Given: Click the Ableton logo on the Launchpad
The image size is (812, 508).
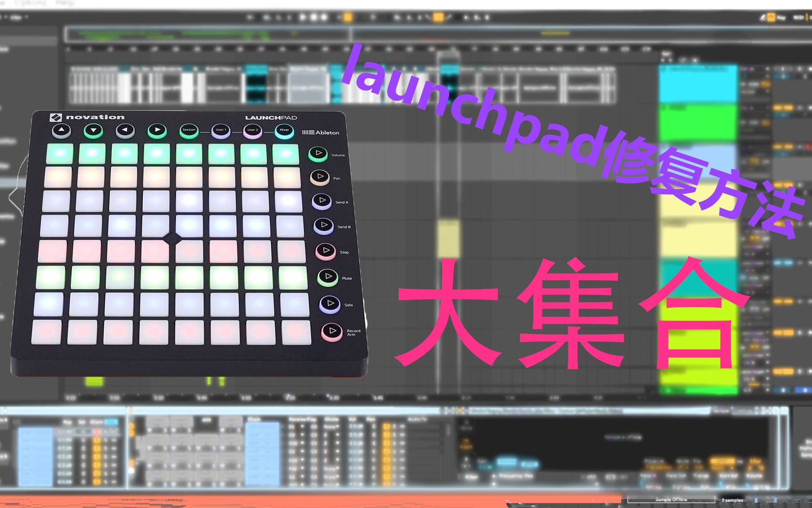Looking at the screenshot, I should point(320,133).
